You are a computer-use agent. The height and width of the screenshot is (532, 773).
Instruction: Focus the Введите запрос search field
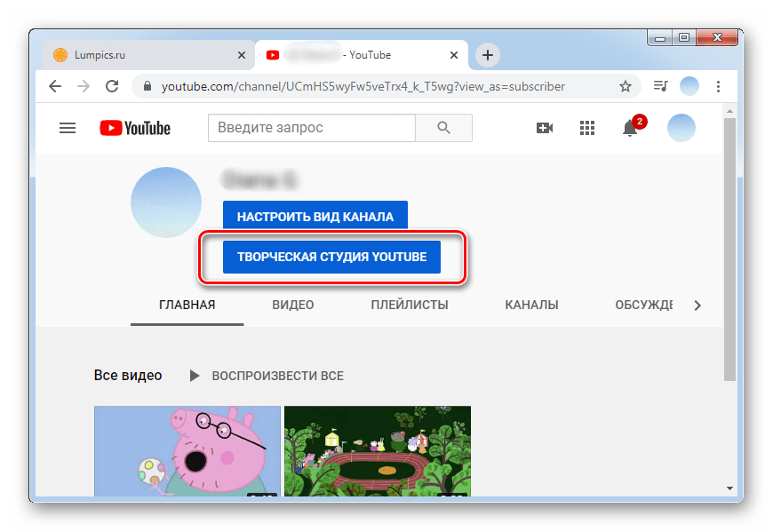[x=311, y=128]
